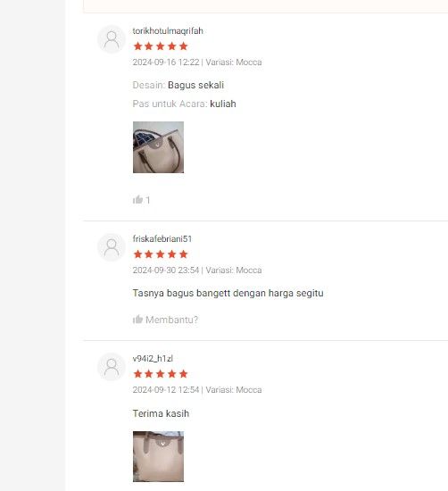
Task: Click timestamp 2024-09-30 23:54 Variasi Mocca
Action: tap(197, 270)
